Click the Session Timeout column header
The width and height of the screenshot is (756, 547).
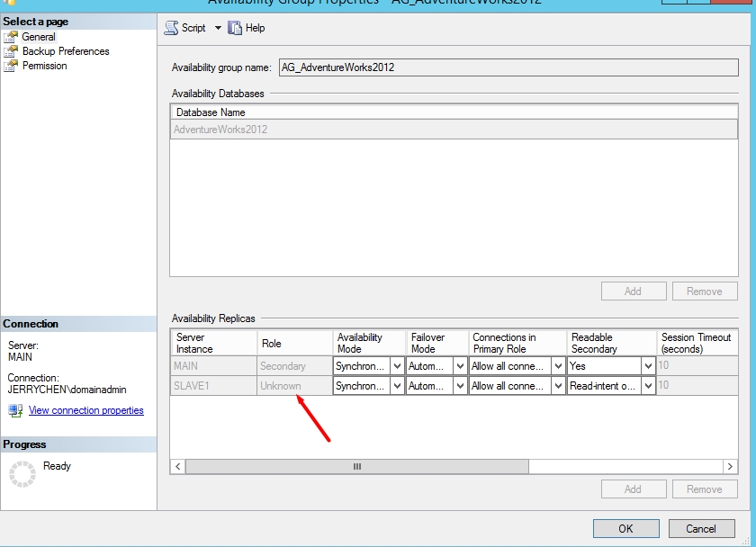(697, 343)
